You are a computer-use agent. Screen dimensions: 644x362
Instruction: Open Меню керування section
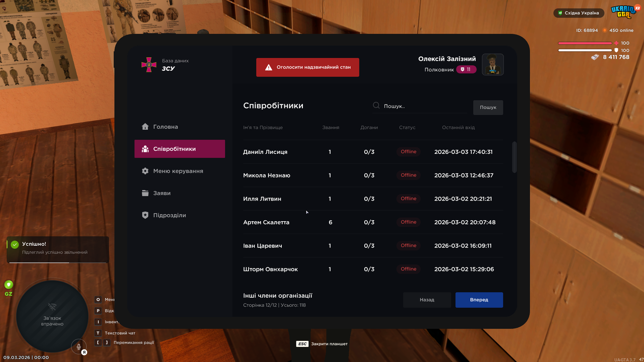[x=180, y=171]
